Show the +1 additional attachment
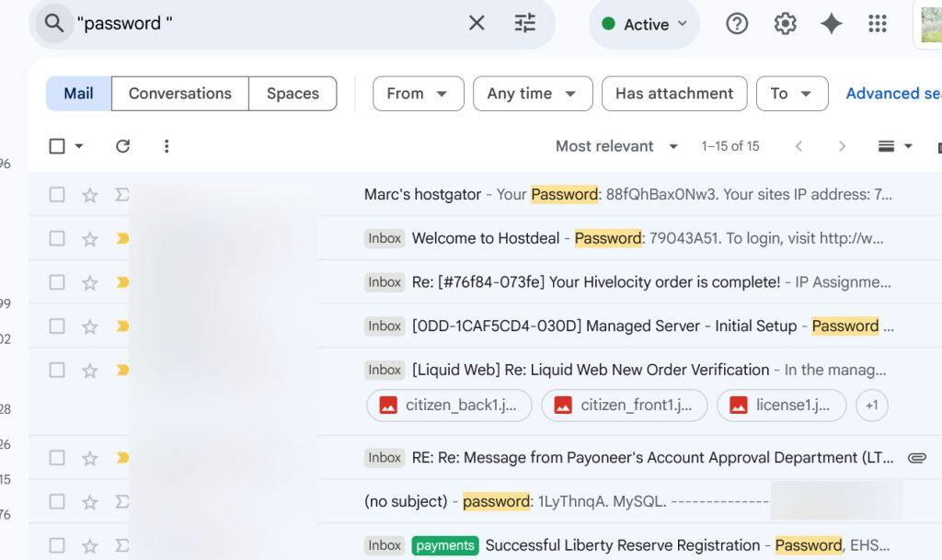The height and width of the screenshot is (560, 942). tap(872, 406)
